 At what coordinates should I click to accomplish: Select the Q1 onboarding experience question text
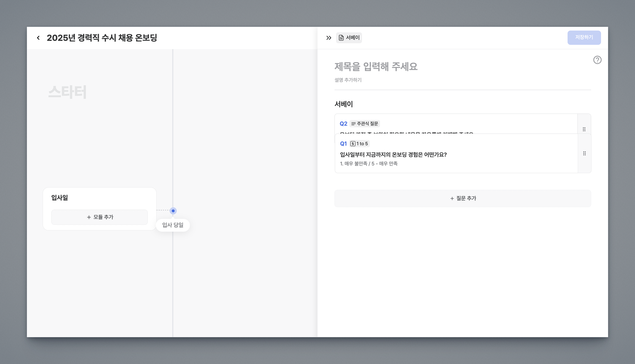click(393, 154)
